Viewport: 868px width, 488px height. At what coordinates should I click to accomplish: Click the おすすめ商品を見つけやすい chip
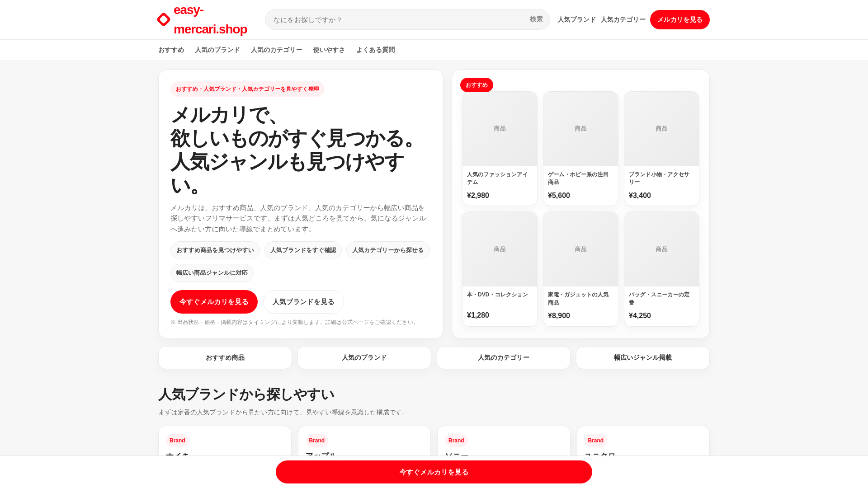[215, 250]
